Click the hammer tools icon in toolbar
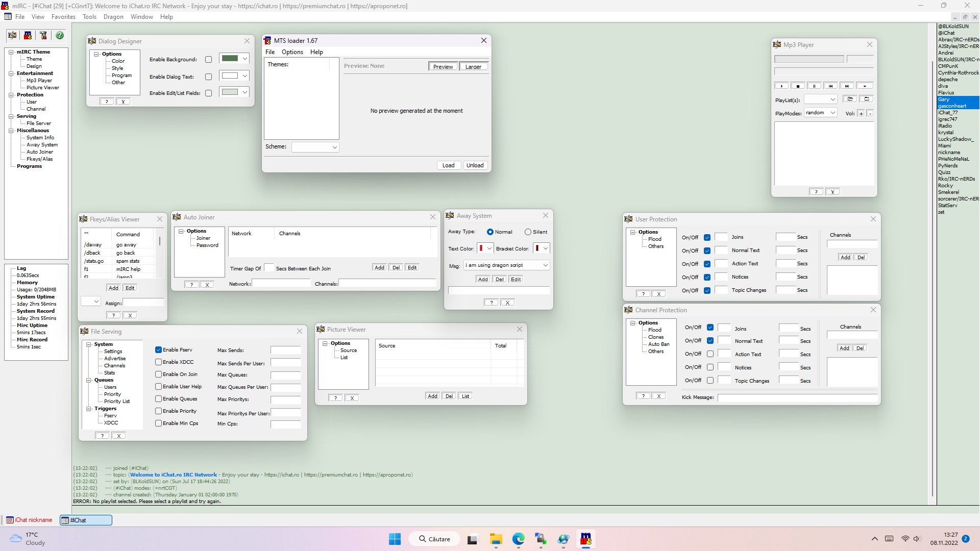 (43, 35)
